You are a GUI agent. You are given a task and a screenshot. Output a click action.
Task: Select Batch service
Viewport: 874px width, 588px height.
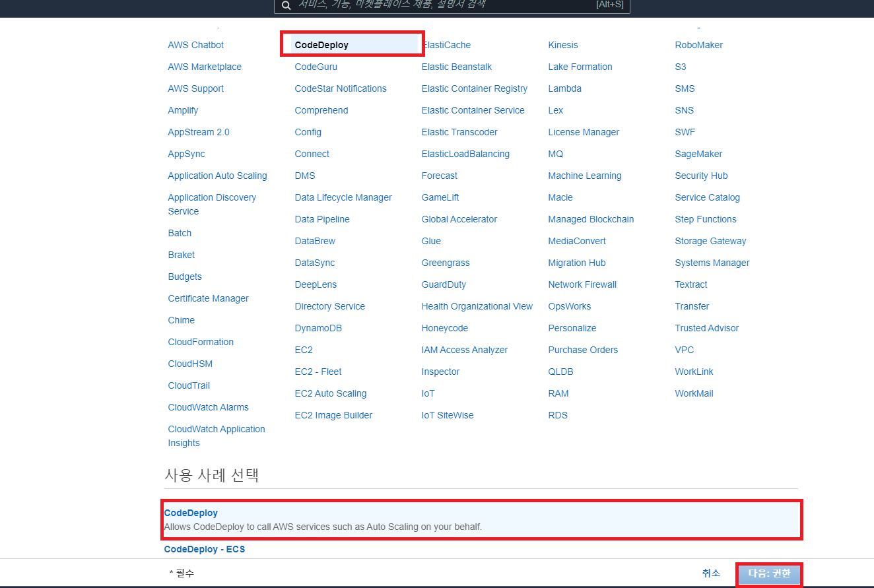tap(180, 233)
